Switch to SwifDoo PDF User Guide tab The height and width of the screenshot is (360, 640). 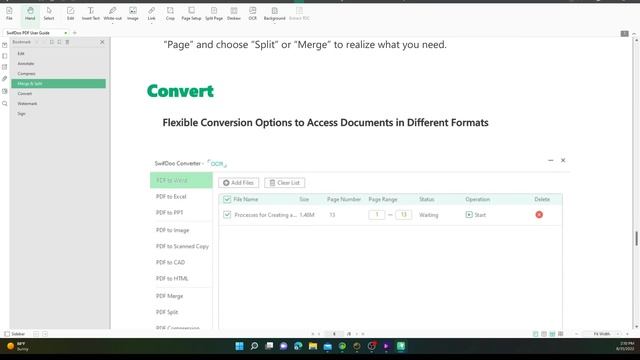pyautogui.click(x=35, y=33)
